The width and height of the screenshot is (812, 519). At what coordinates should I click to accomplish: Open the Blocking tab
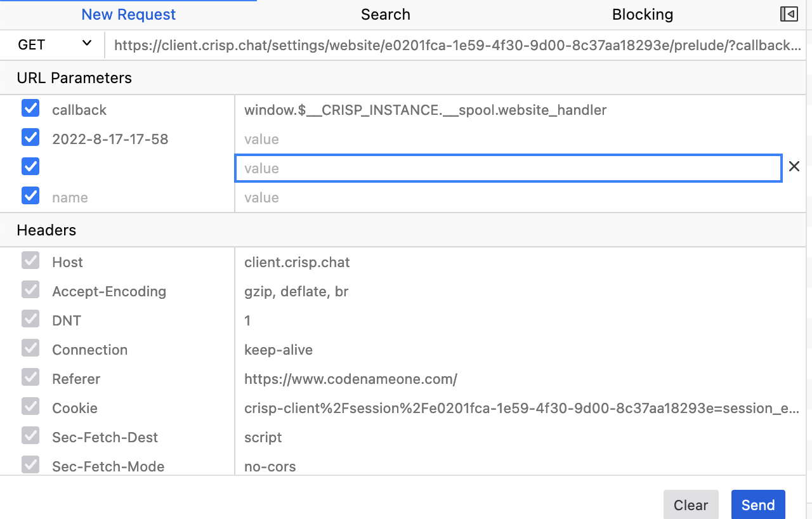643,14
